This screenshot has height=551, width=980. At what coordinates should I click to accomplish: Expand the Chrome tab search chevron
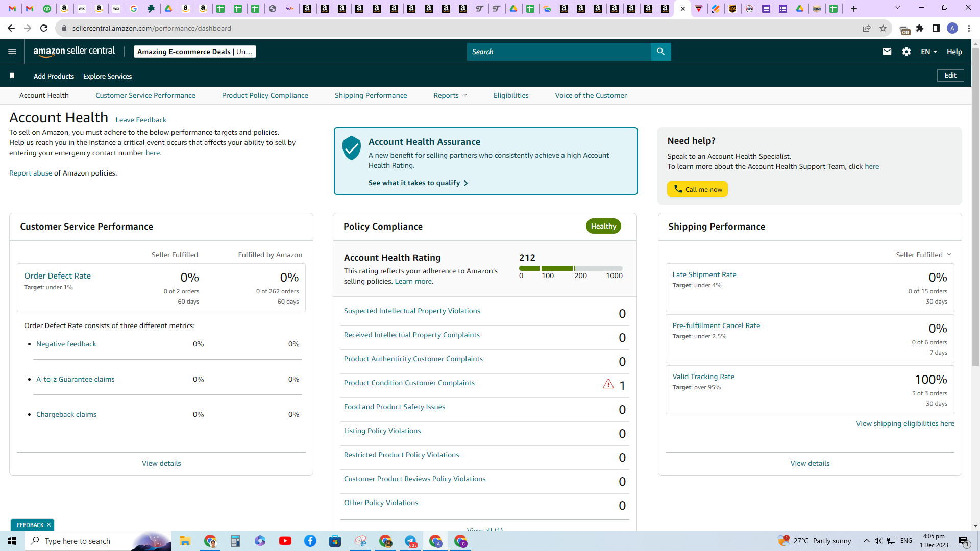(898, 8)
